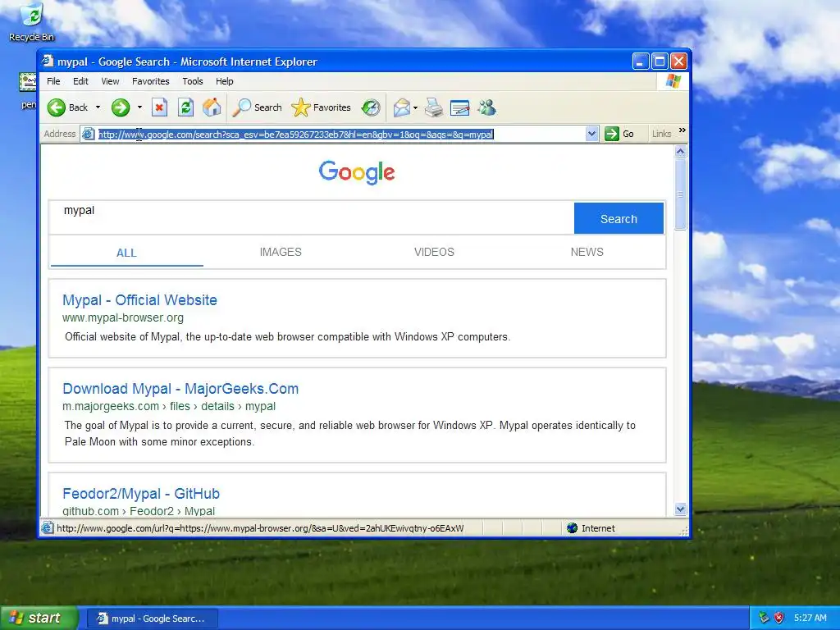Screen dimensions: 840x630
Task: Open the Mypal - Official Website link
Action: tap(139, 300)
